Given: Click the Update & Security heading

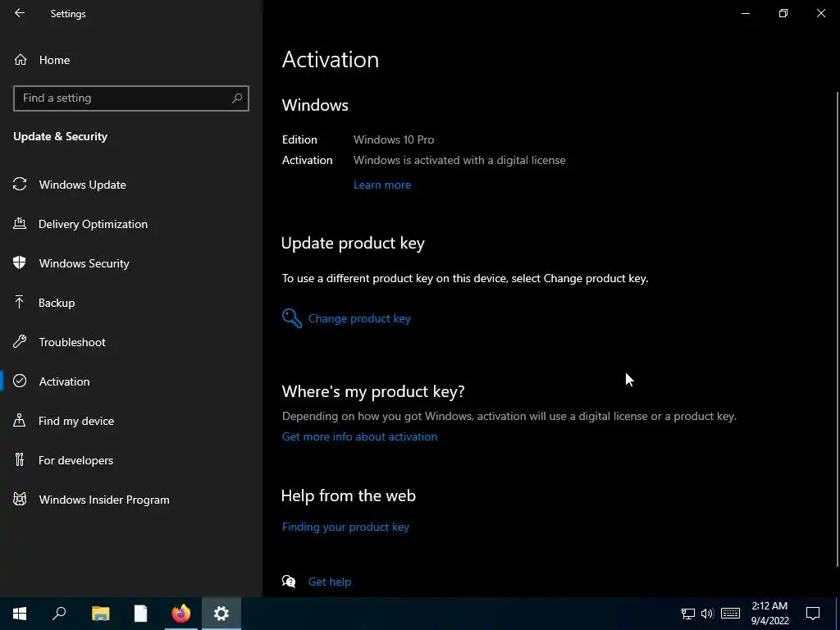Looking at the screenshot, I should pyautogui.click(x=60, y=137).
